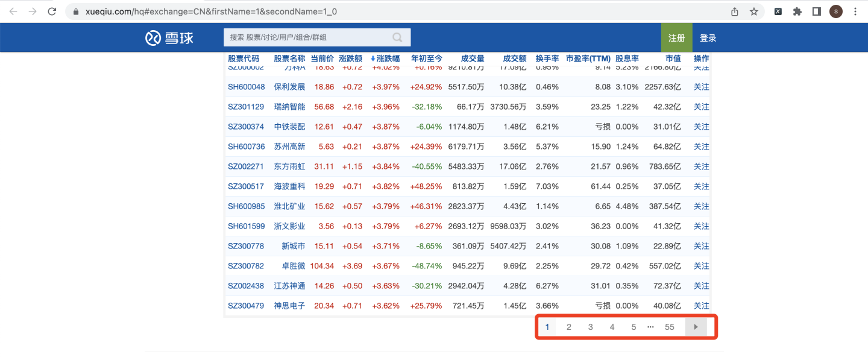The image size is (868, 357).
Task: Go back to the previous browser page
Action: [x=14, y=11]
